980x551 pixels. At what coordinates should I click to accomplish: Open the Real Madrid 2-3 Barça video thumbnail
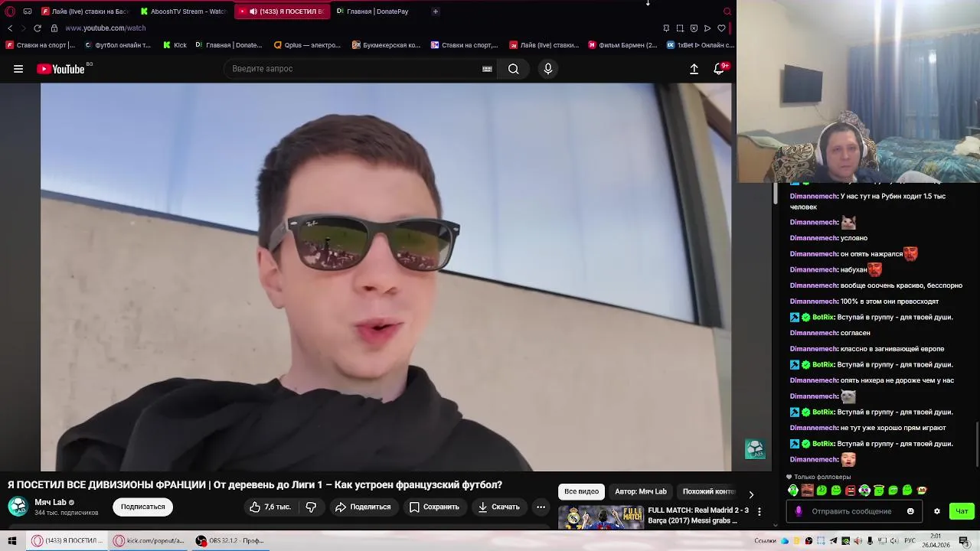point(601,517)
